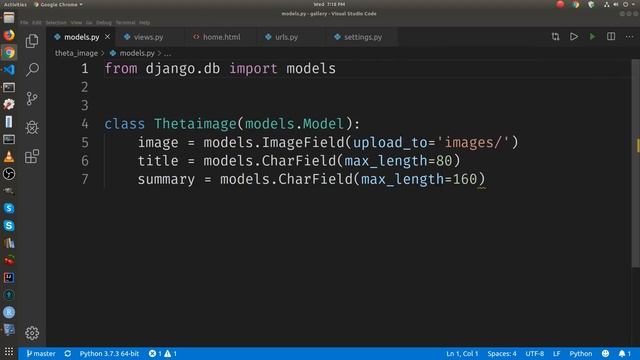This screenshot has width=640, height=360.
Task: Open the Search view in activity bar
Action: click(x=32, y=69)
